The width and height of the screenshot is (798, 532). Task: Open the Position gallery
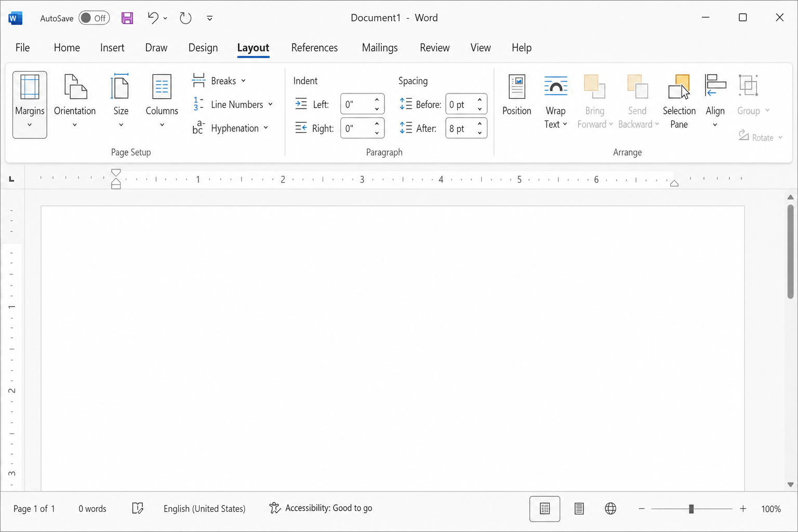pos(516,96)
